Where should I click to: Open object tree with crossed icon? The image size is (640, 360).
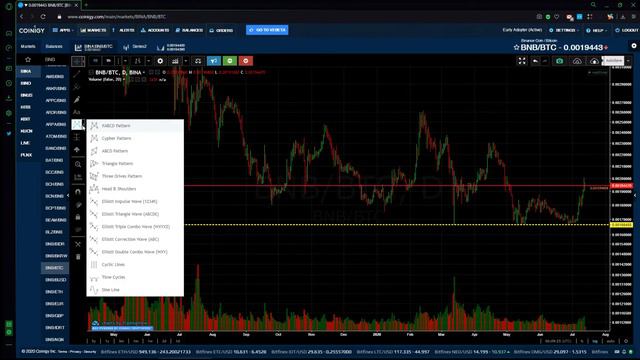[x=78, y=244]
